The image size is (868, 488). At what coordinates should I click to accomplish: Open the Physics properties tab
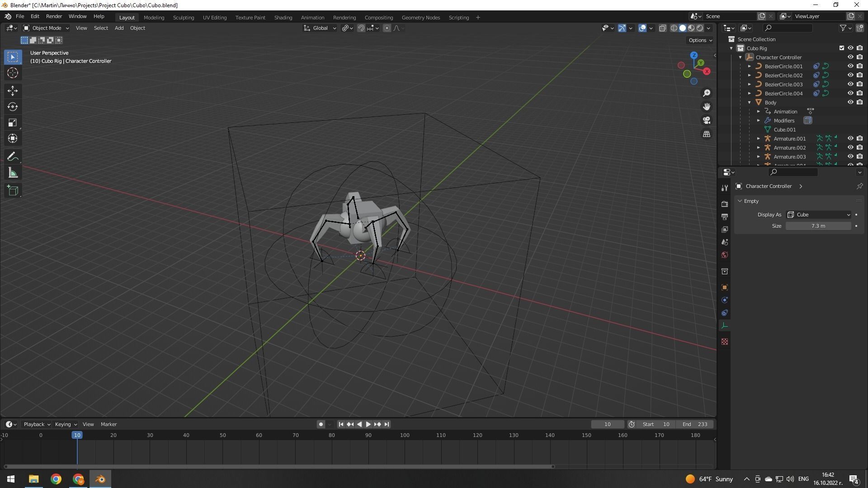pyautogui.click(x=725, y=300)
